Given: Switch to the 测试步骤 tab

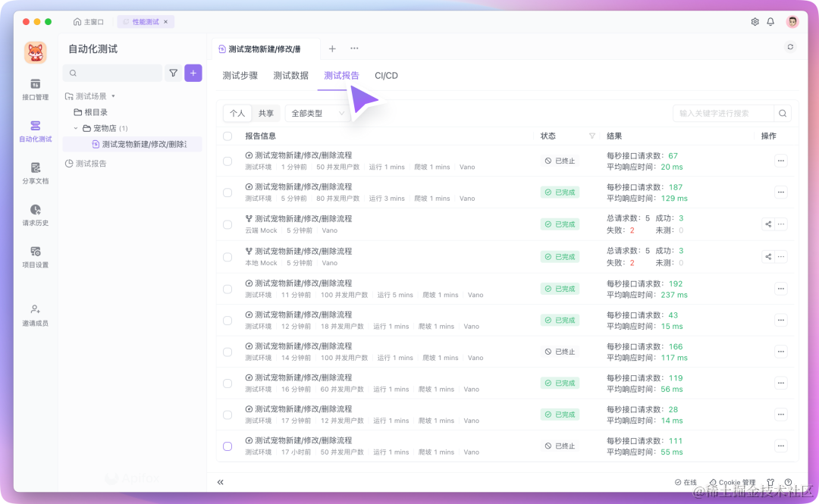Looking at the screenshot, I should pos(240,76).
